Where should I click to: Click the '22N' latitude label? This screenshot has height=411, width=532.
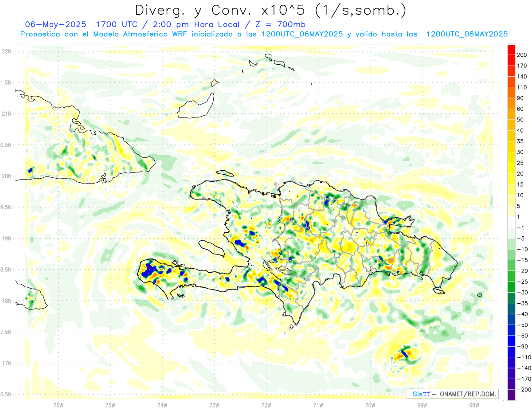pyautogui.click(x=7, y=51)
